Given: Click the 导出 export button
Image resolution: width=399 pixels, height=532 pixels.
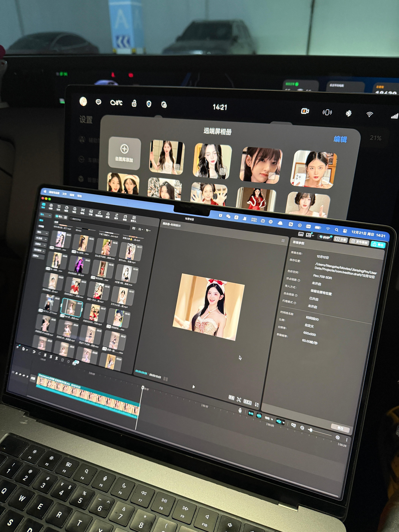Looking at the screenshot, I should (378, 245).
